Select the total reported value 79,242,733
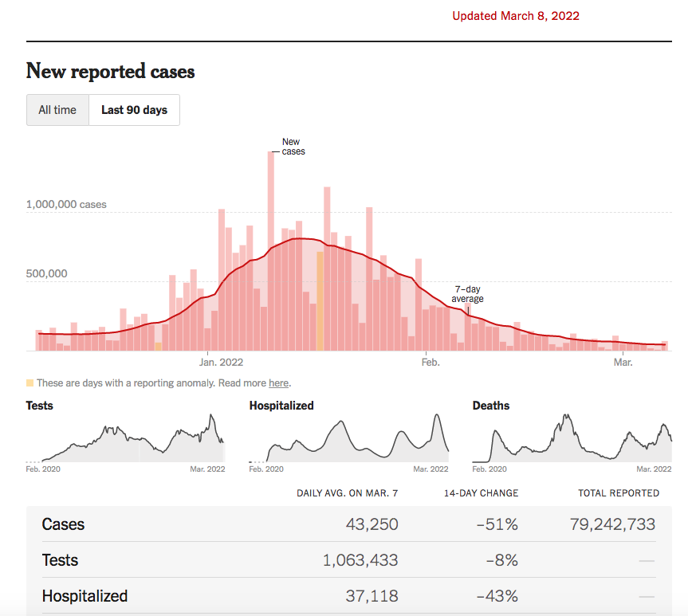Image resolution: width=688 pixels, height=616 pixels. tap(612, 524)
